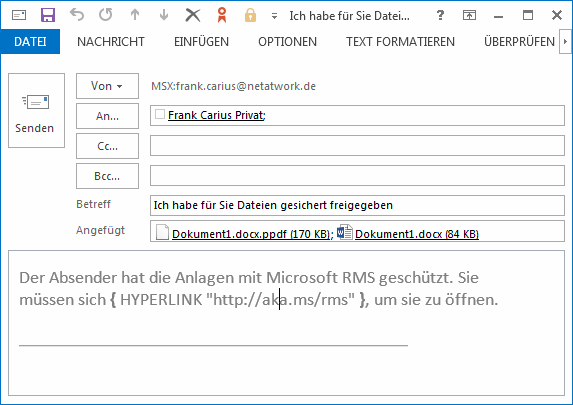573x405 pixels.
Task: Open the TEXT FORMATIEREN tab
Action: click(x=401, y=42)
